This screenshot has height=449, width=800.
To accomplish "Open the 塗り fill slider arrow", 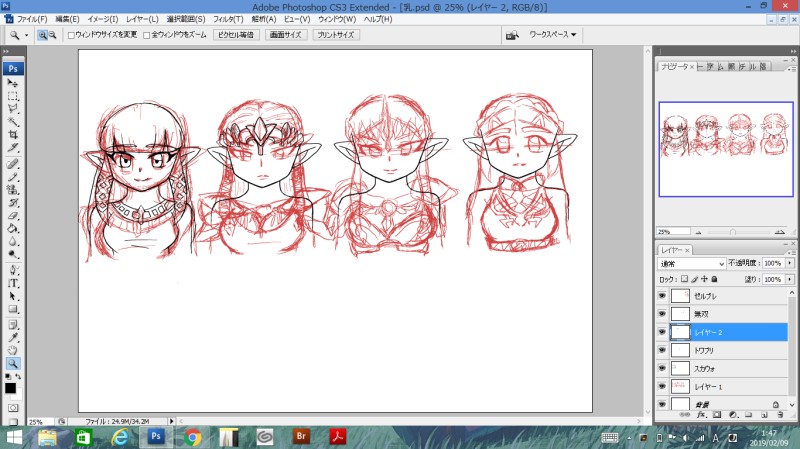I will tap(790, 279).
